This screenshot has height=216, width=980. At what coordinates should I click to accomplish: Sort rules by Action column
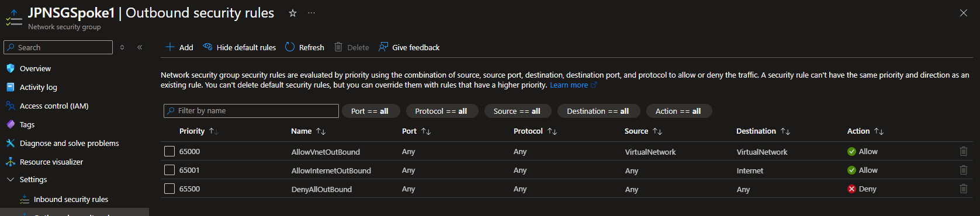(865, 131)
